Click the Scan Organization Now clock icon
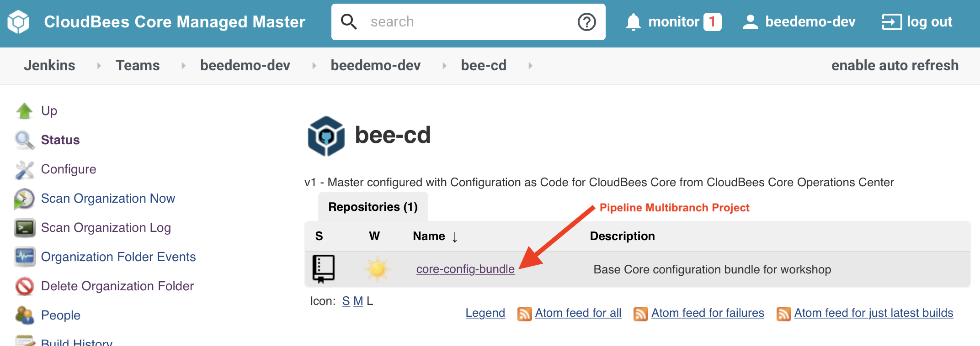Viewport: 980px width, 346px height. tap(24, 199)
